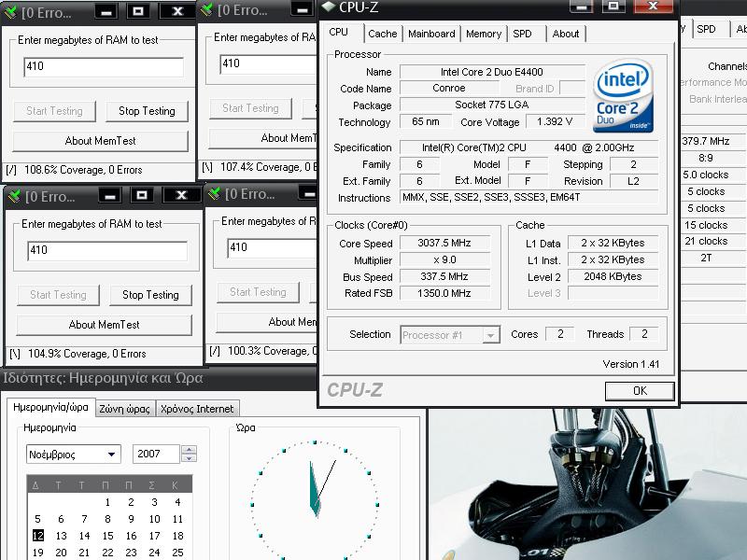Screen dimensions: 747x560
Task: Click the year field showing 2007
Action: tap(157, 455)
